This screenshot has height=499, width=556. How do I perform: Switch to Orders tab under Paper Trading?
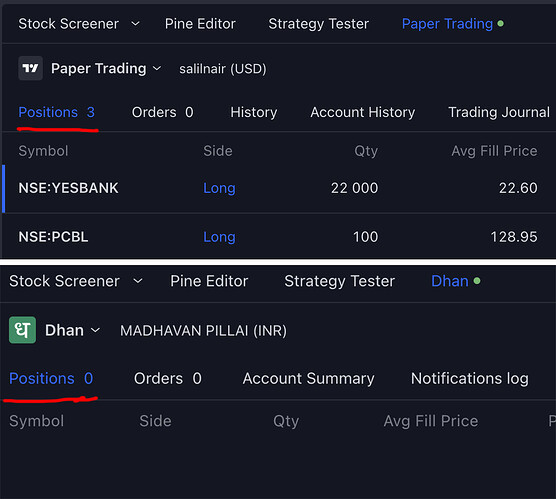click(162, 112)
